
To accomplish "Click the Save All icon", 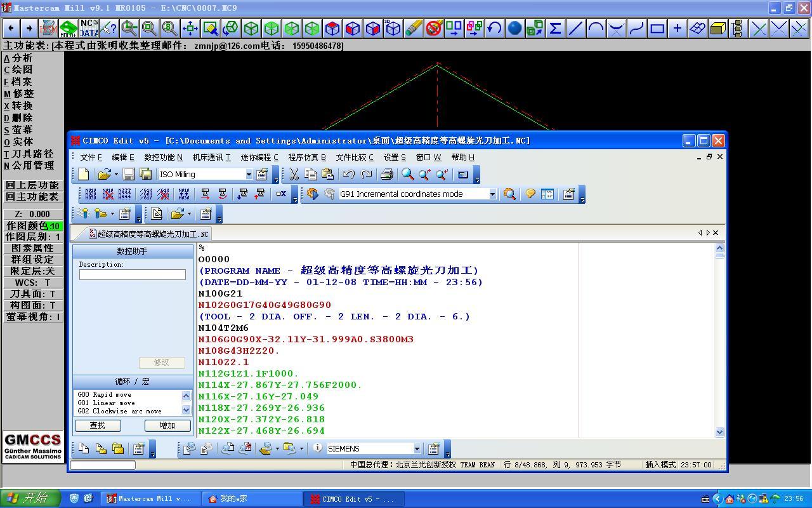I will tap(145, 175).
